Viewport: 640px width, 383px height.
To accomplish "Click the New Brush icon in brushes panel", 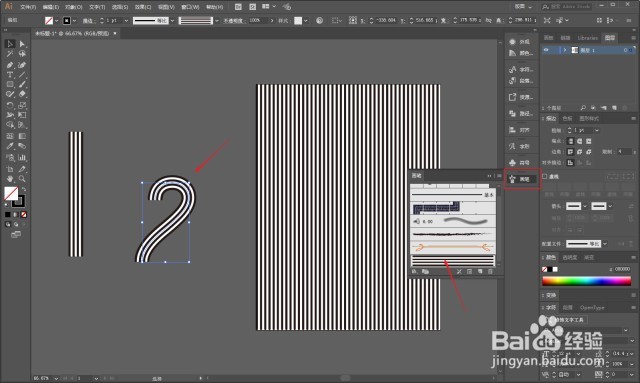I will point(480,272).
